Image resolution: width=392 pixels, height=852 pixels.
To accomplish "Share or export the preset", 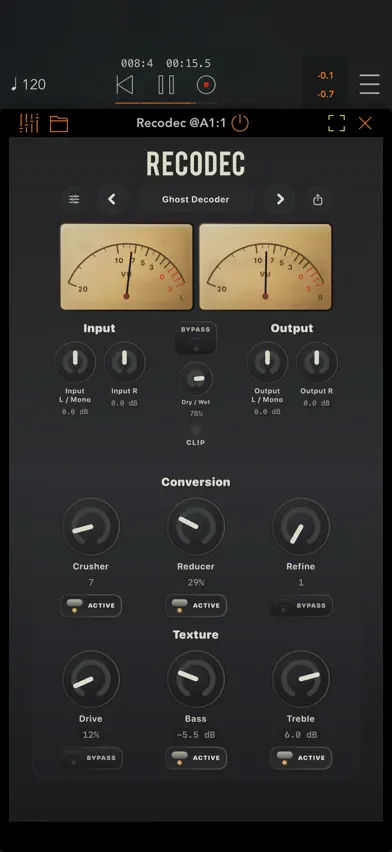I will coord(318,199).
